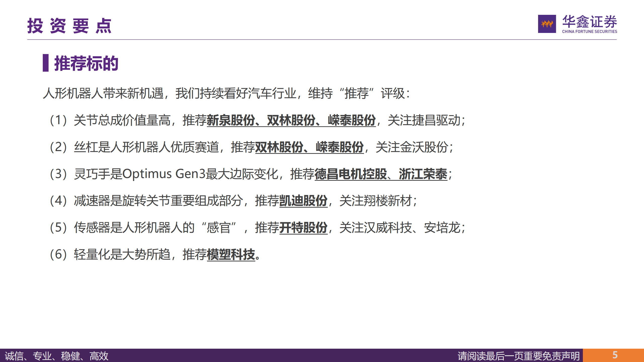Click the 模塑科技 highlighted text

click(x=231, y=255)
